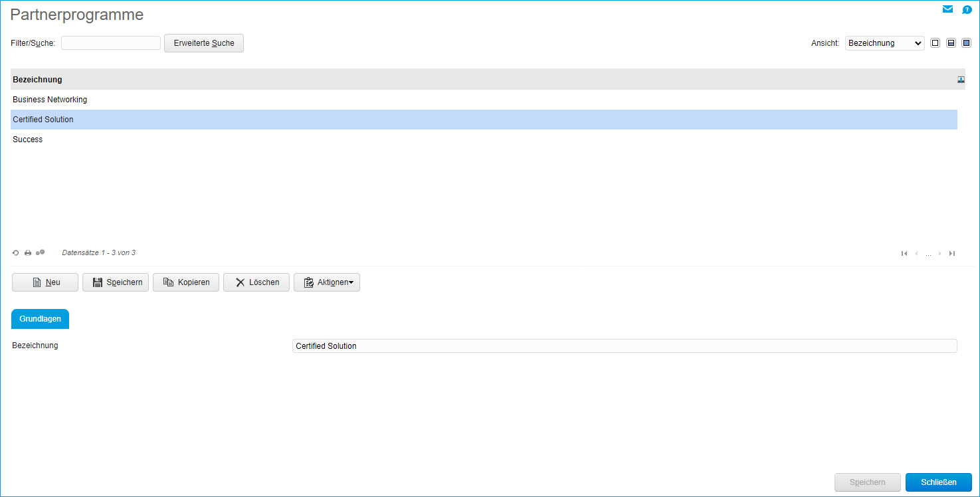Switch to the filled-square layout view

click(967, 43)
